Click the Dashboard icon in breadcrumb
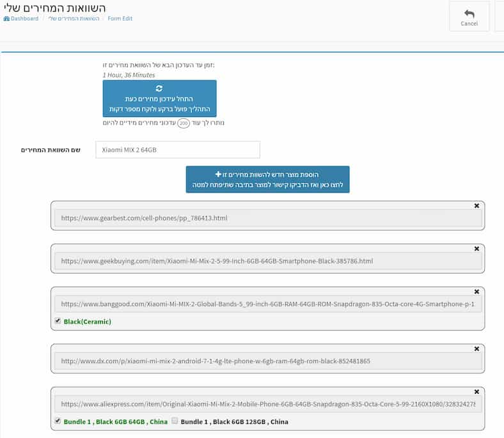 (6, 19)
